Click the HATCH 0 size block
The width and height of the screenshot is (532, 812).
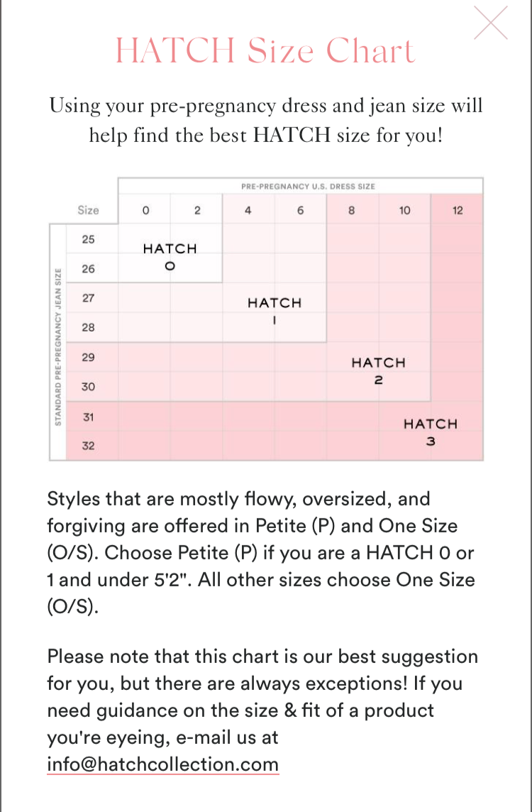point(170,257)
